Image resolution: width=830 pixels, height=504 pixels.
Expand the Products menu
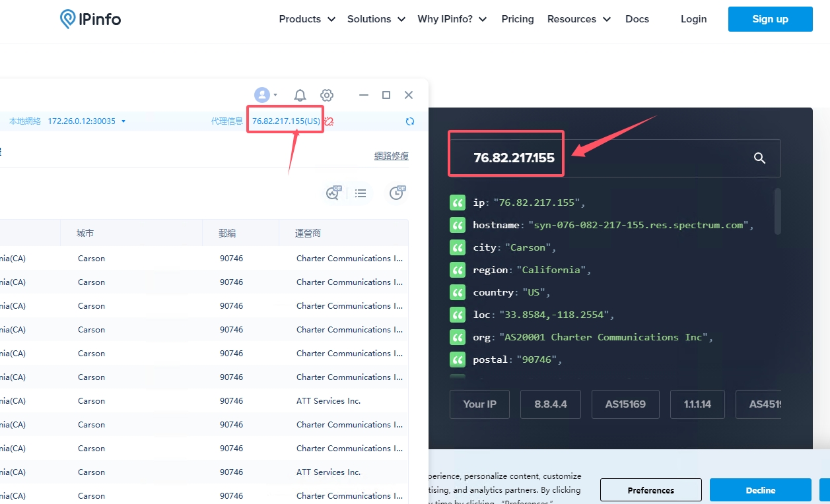(x=307, y=19)
